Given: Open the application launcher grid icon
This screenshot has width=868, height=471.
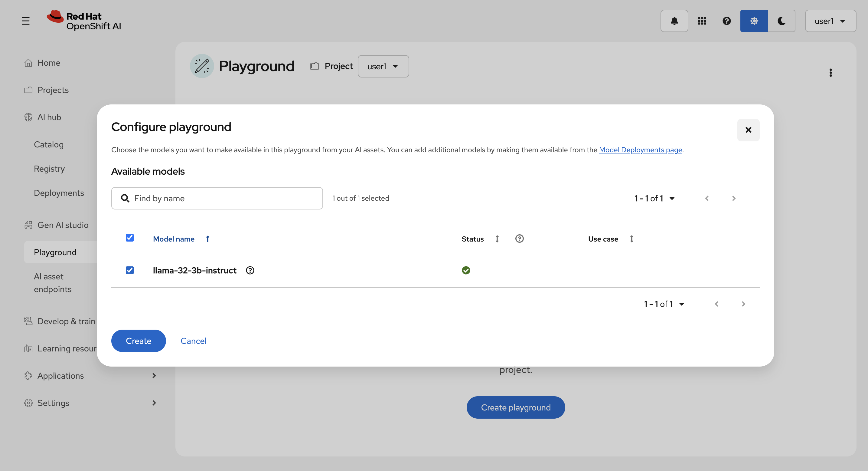Looking at the screenshot, I should click(702, 21).
